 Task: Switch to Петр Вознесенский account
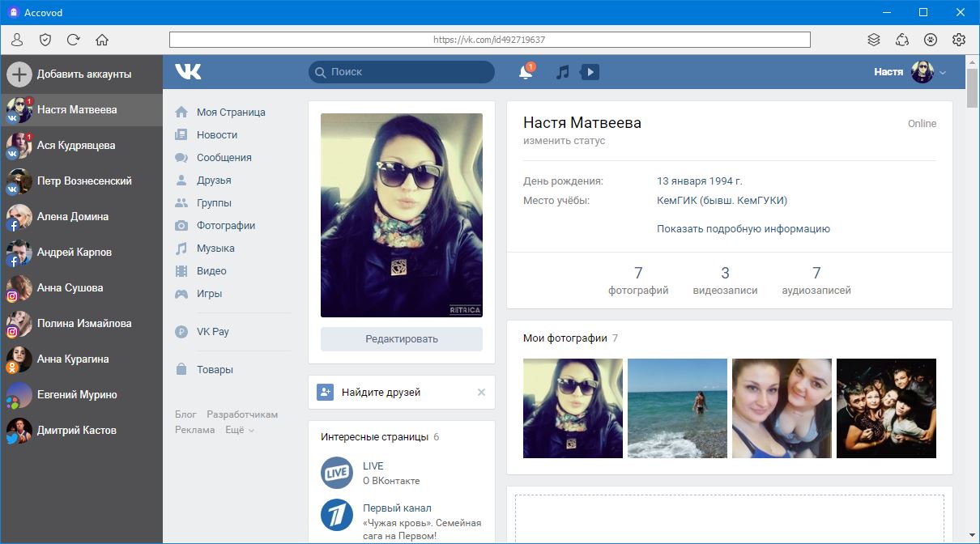click(81, 181)
